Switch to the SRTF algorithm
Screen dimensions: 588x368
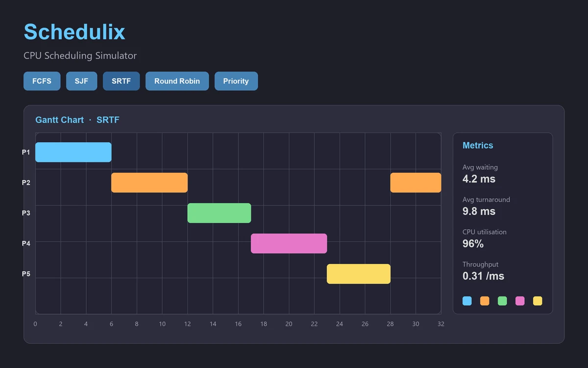point(121,81)
